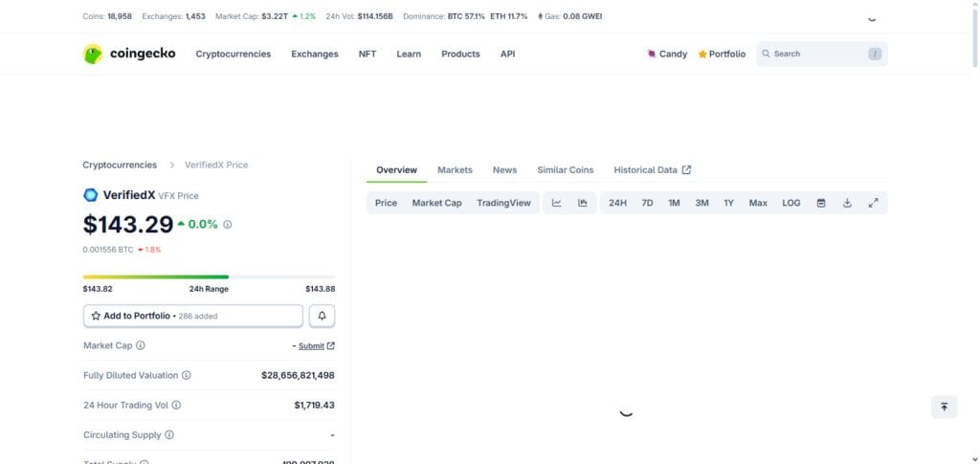Image resolution: width=980 pixels, height=464 pixels.
Task: Click the $1,719.43 trading volume value
Action: pos(314,406)
